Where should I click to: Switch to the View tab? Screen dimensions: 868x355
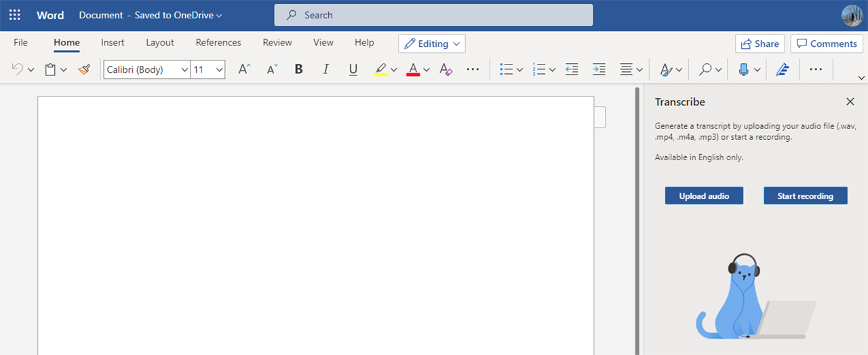(x=323, y=42)
